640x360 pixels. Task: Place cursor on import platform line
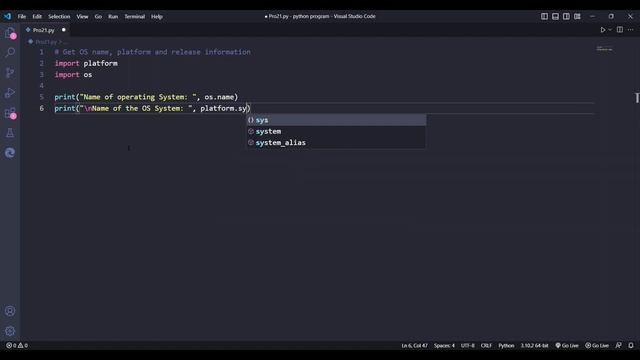click(x=86, y=63)
